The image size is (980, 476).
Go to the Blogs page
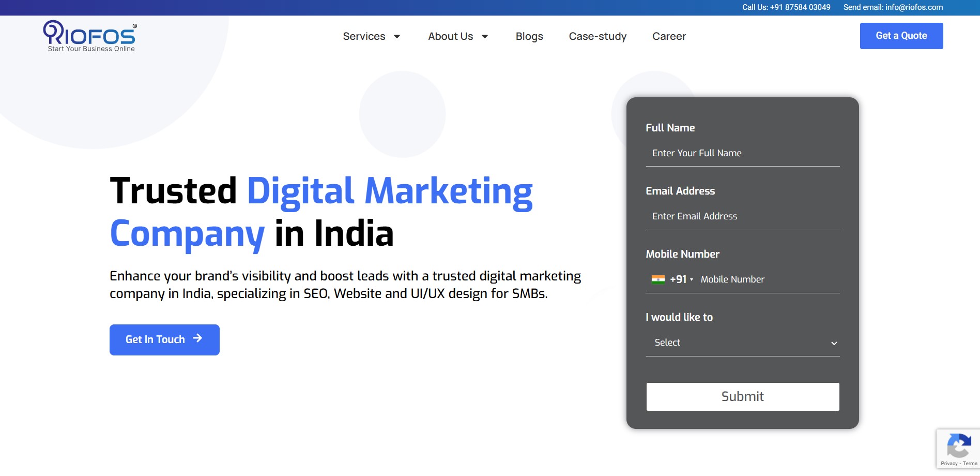coord(529,36)
